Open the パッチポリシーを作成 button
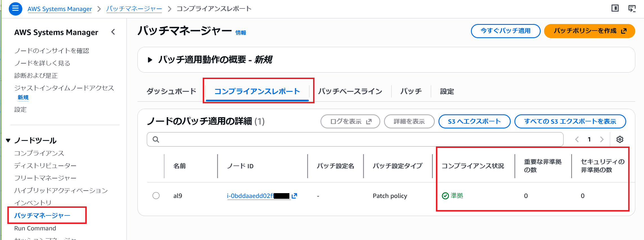The image size is (644, 240). point(589,31)
